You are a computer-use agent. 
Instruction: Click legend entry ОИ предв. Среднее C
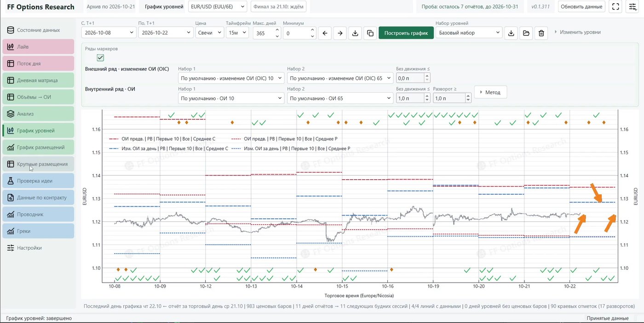(x=168, y=138)
